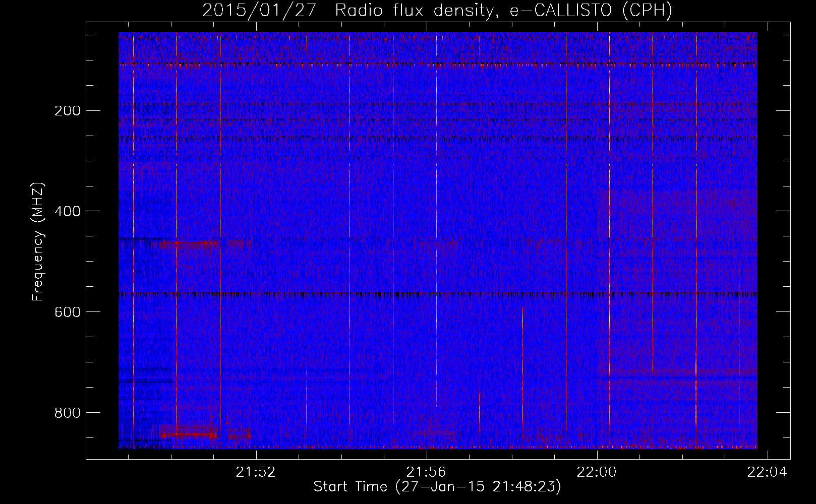Click the plot title 'Radio flux density, e-CALLISTO (CPH)'

tap(503, 10)
